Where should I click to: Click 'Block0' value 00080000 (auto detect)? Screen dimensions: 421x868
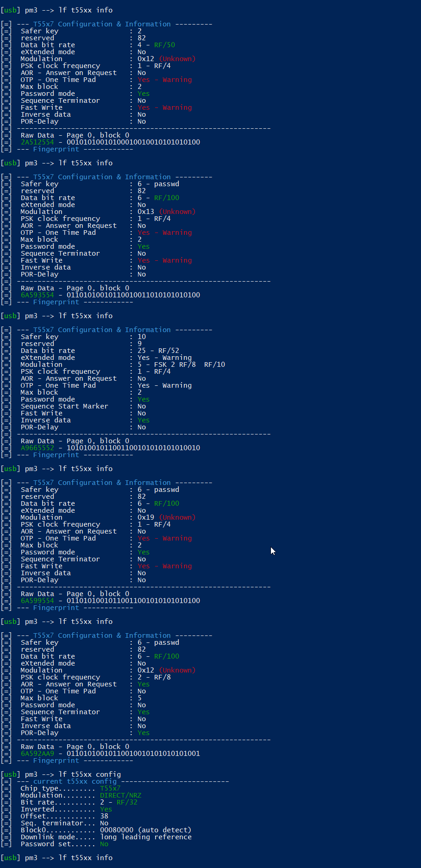tap(145, 830)
